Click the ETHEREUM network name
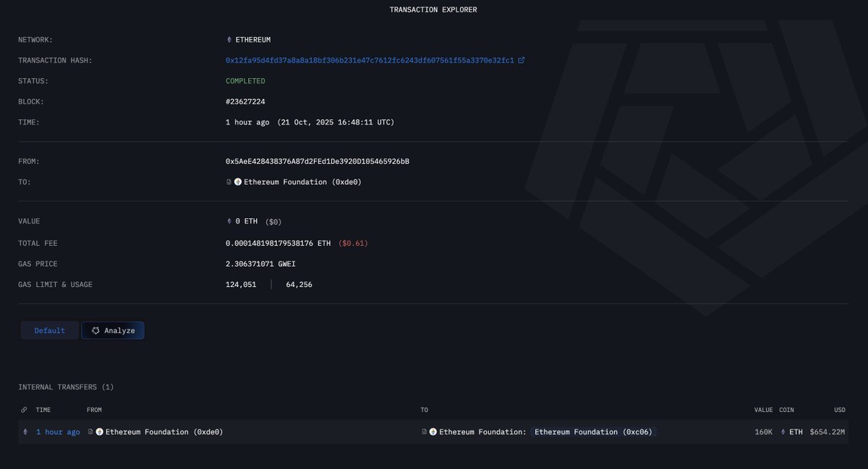 [253, 40]
